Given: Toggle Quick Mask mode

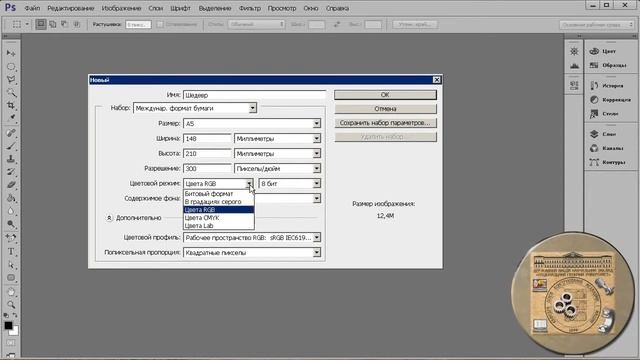Looking at the screenshot, I should (11, 342).
